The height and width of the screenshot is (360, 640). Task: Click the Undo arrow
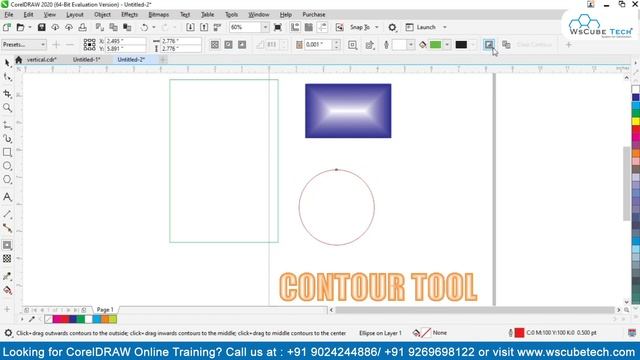point(144,27)
